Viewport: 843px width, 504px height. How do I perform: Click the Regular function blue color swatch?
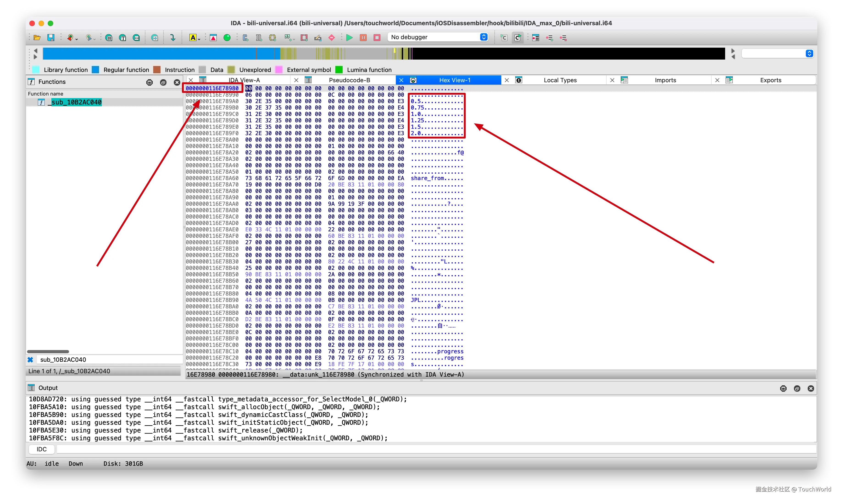(96, 70)
